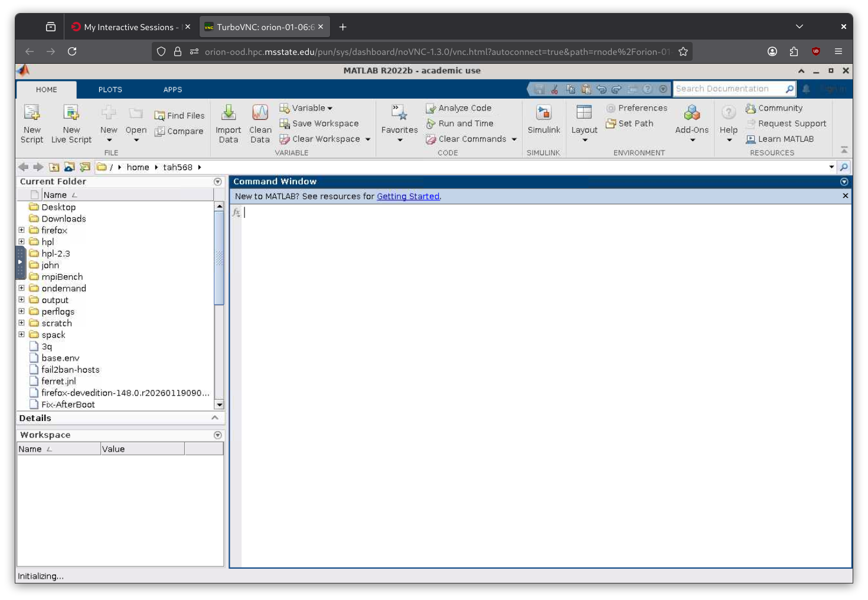Expand the spack folder

pyautogui.click(x=21, y=334)
